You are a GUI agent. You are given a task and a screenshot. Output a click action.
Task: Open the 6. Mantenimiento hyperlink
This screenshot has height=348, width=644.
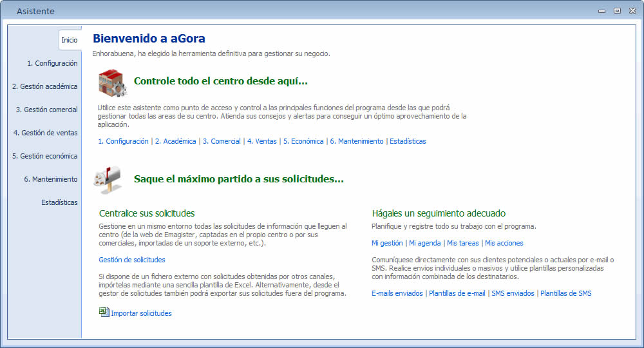pos(357,141)
